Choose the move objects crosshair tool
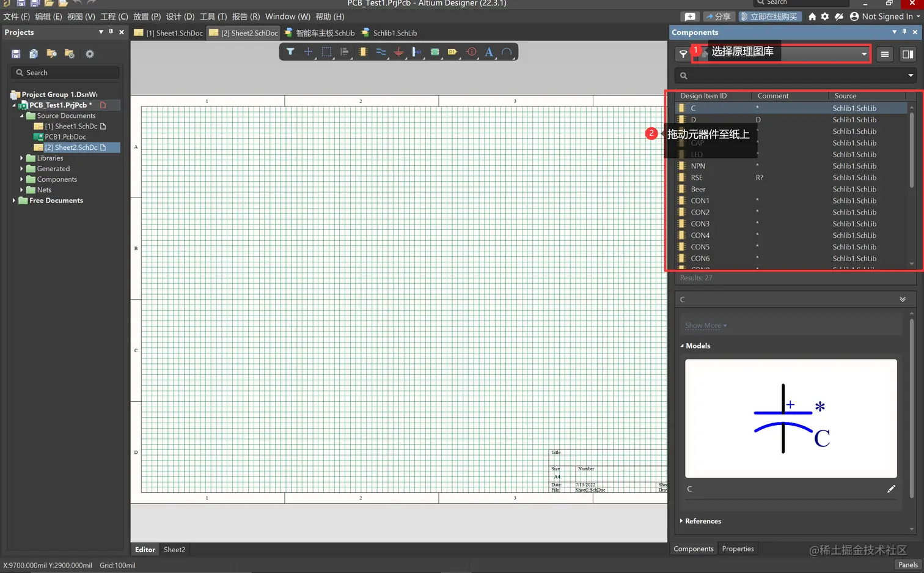The image size is (924, 573). [x=308, y=52]
